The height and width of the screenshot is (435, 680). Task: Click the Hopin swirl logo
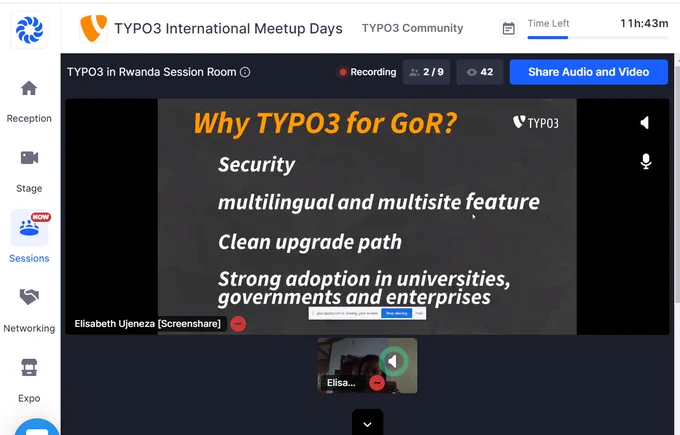click(29, 29)
